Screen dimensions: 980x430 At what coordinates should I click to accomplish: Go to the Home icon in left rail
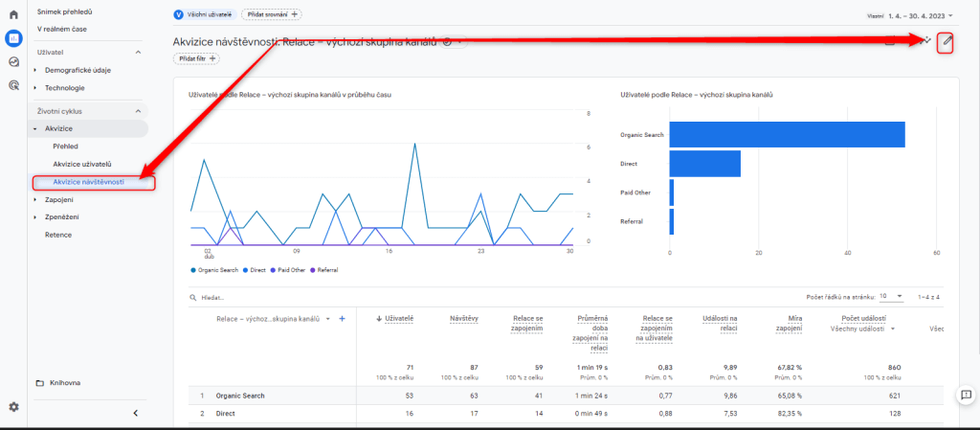13,15
